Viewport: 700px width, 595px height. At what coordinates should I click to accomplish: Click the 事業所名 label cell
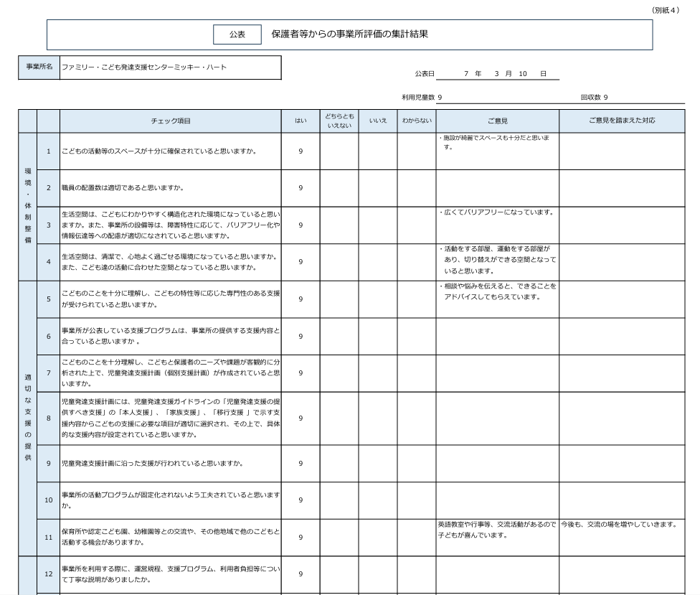(39, 67)
